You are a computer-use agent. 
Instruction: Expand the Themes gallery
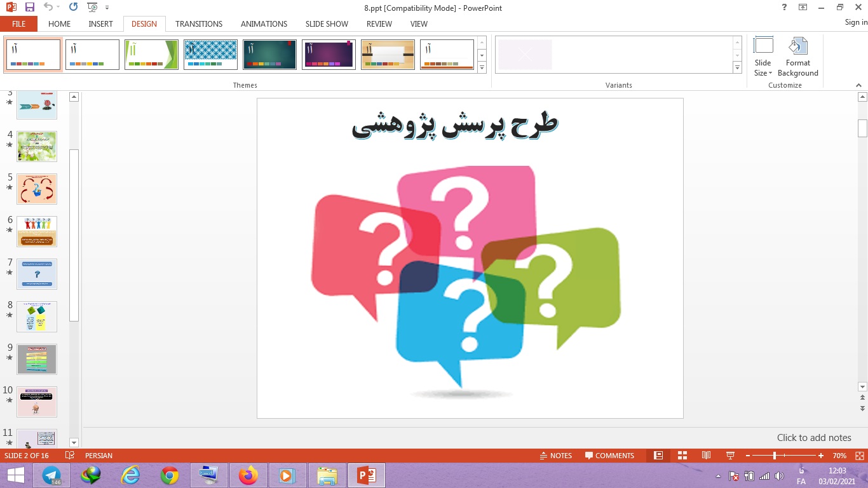tap(482, 67)
